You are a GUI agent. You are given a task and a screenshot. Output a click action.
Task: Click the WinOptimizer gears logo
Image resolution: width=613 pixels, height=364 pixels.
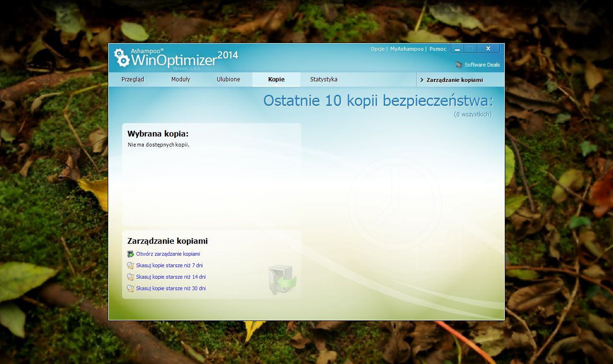(122, 57)
